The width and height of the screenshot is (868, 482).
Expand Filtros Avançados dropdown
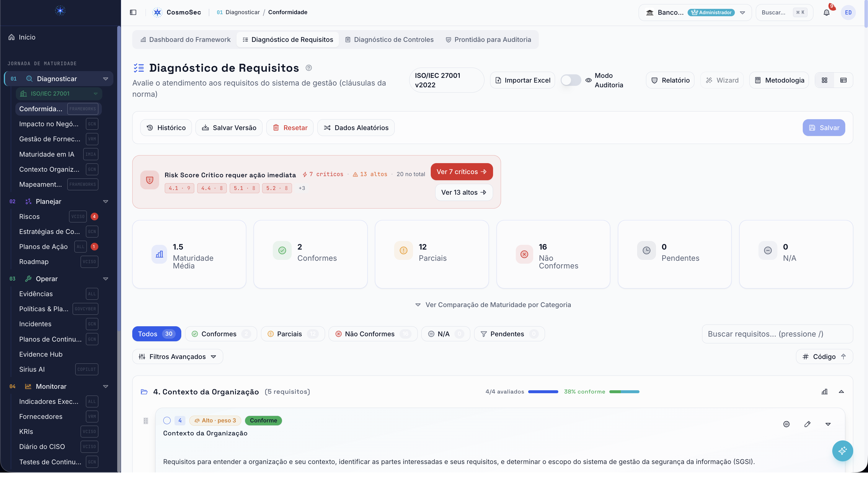coord(177,356)
